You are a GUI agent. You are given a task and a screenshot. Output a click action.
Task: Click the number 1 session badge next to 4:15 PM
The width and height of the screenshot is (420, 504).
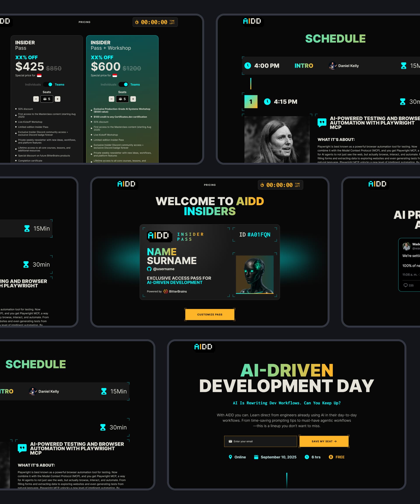pyautogui.click(x=251, y=101)
